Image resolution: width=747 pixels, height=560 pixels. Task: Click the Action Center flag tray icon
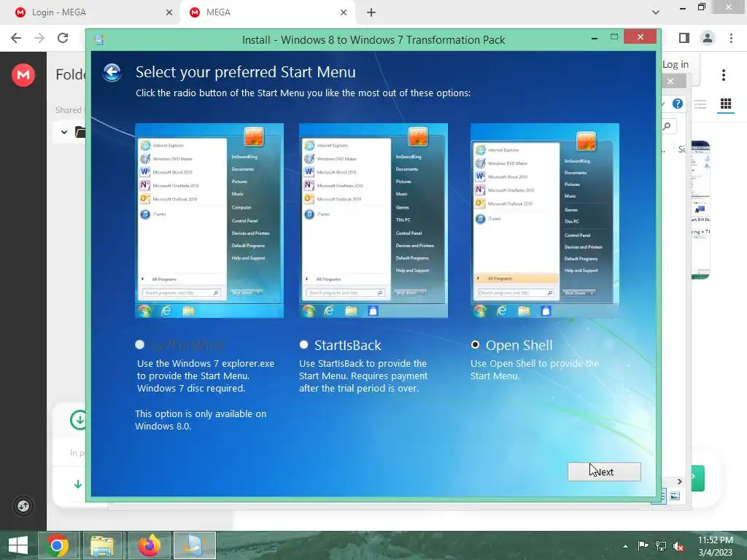click(643, 546)
